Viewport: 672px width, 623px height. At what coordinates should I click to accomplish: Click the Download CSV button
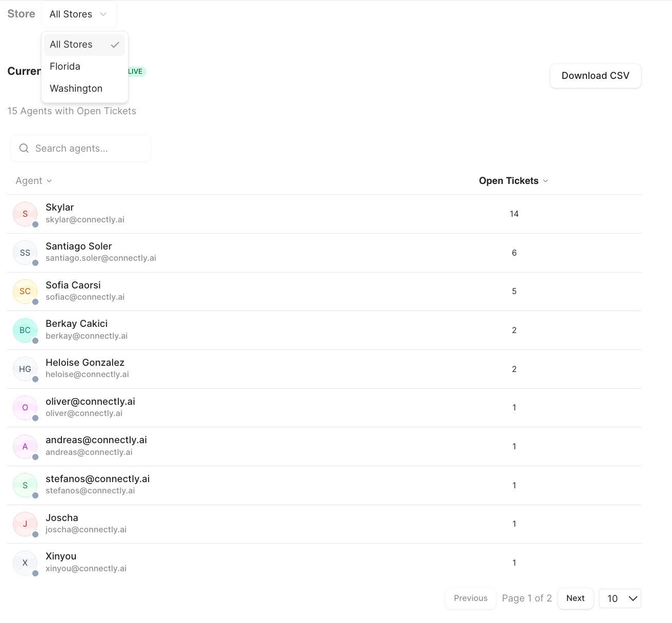coord(595,76)
